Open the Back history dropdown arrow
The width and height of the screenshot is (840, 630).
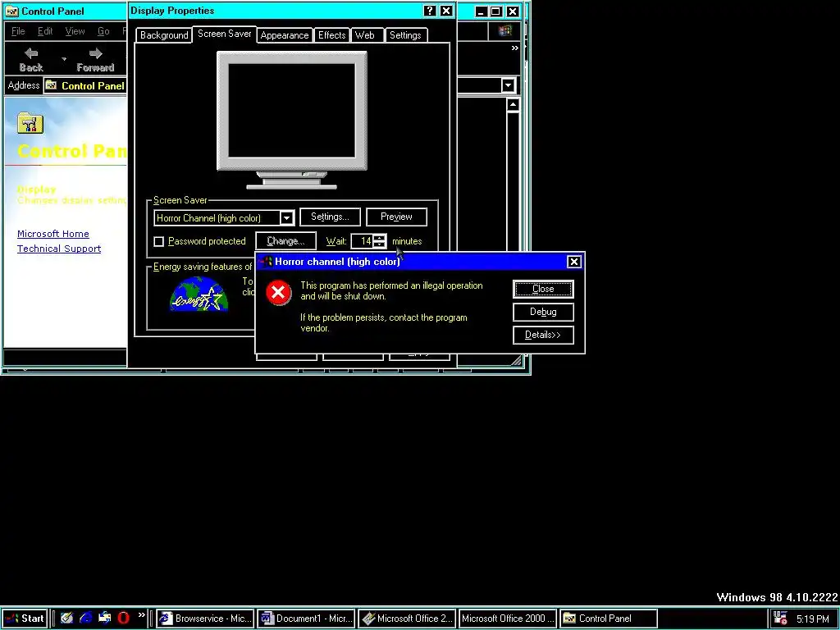(64, 59)
